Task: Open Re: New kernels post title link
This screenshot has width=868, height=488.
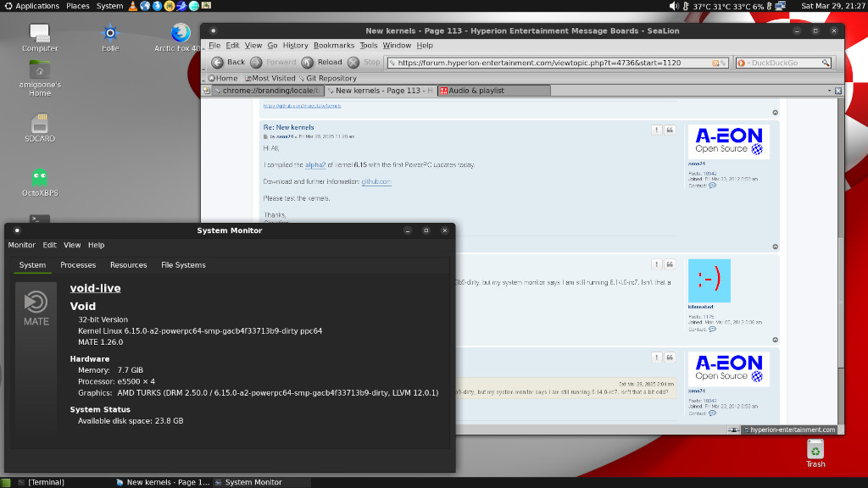Action: click(x=288, y=127)
